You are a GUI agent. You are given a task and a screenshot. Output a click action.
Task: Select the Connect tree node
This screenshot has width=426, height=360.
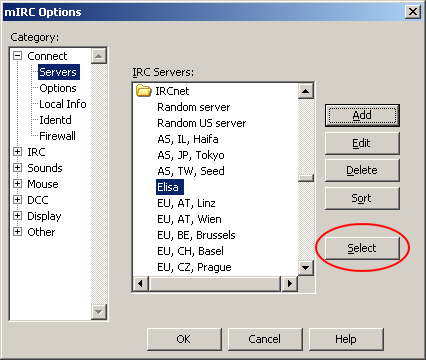(47, 56)
